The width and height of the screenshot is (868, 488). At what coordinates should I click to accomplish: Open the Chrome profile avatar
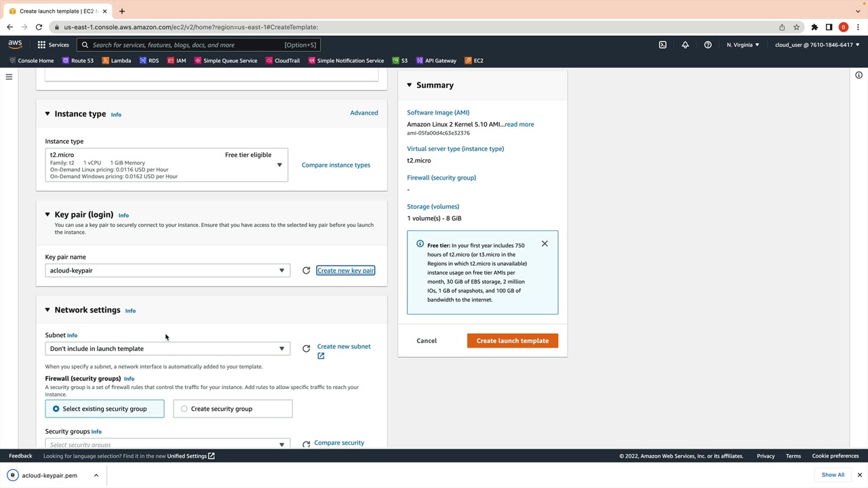point(844,27)
